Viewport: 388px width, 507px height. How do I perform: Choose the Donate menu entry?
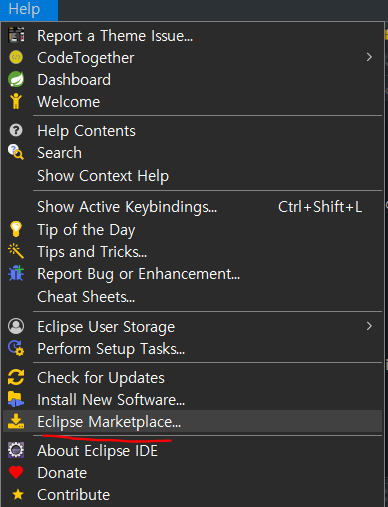click(192, 472)
